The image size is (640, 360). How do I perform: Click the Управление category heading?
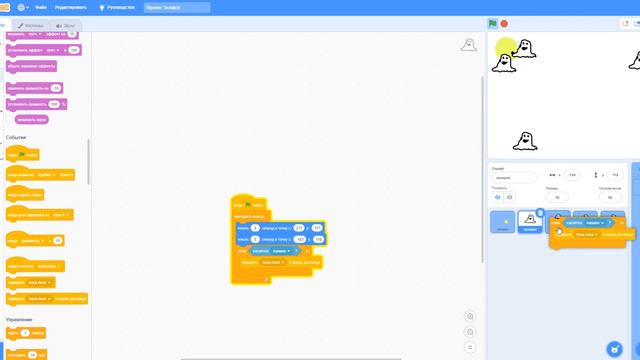click(19, 320)
